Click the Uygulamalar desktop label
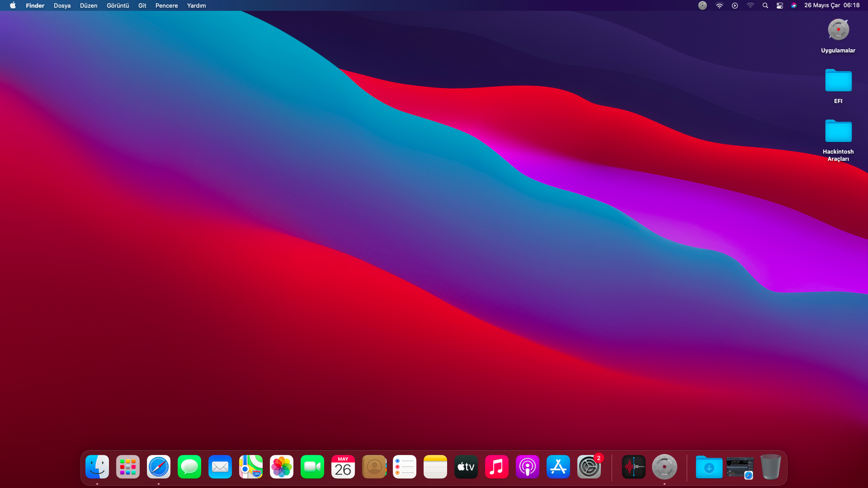The image size is (868, 488). (838, 51)
